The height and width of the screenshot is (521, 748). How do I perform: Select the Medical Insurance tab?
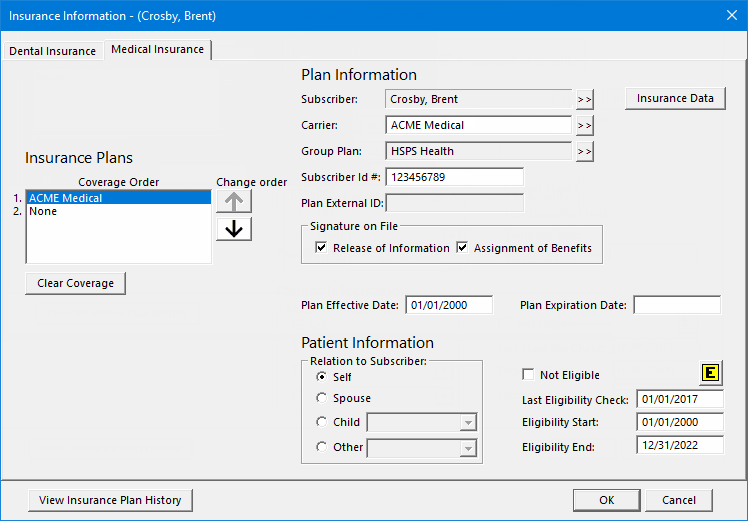[157, 49]
